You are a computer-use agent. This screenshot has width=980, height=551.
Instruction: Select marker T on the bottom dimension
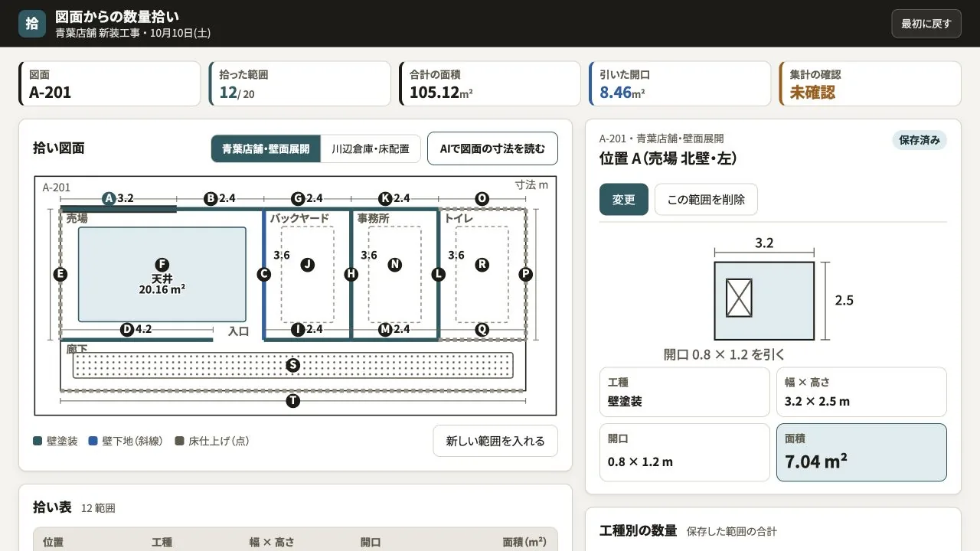pos(292,400)
